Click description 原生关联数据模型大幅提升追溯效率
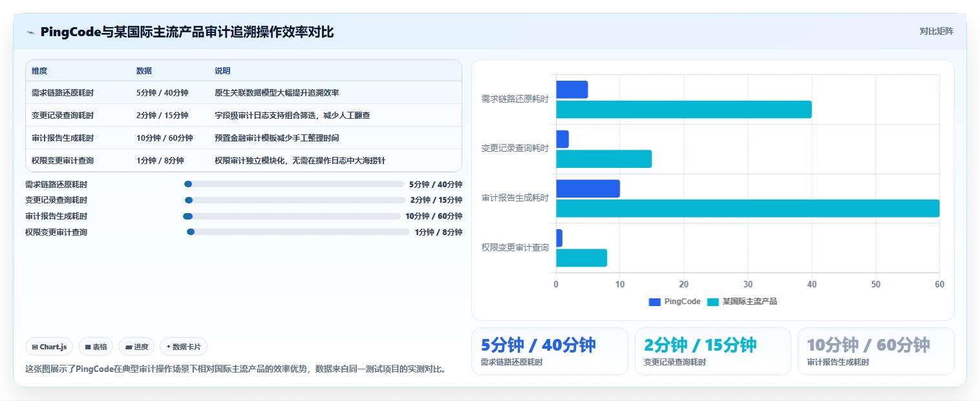The image size is (980, 401). tap(277, 93)
